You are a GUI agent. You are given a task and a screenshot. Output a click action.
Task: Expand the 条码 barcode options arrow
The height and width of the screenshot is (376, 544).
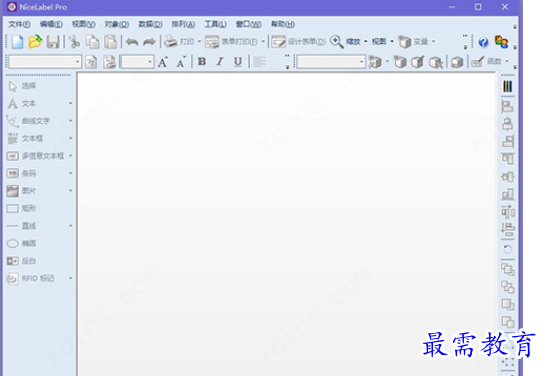[x=70, y=173]
